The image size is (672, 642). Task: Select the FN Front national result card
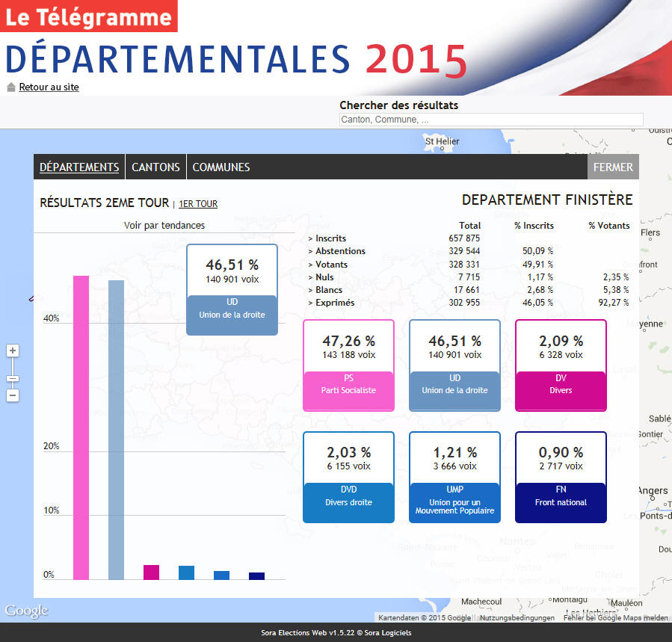(561, 477)
